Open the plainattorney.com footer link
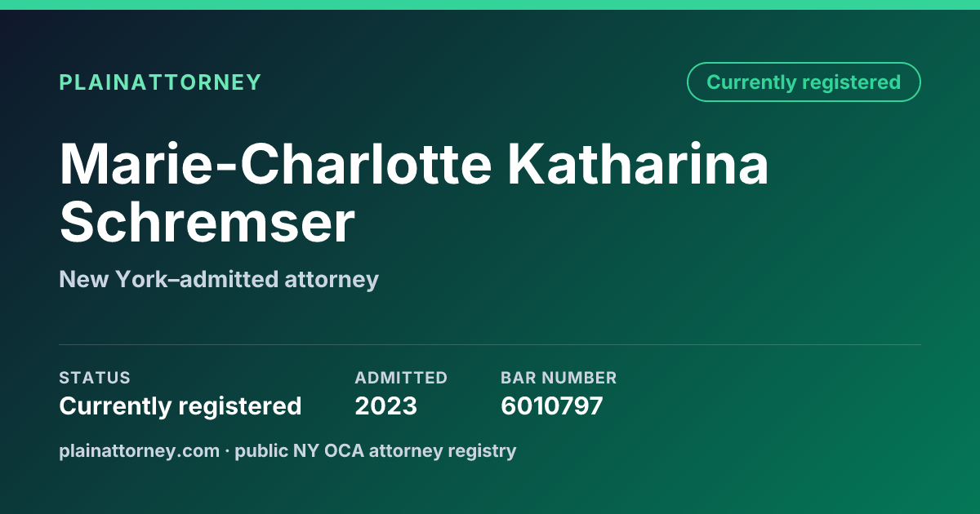Viewport: 980px width, 514px height. point(139,450)
